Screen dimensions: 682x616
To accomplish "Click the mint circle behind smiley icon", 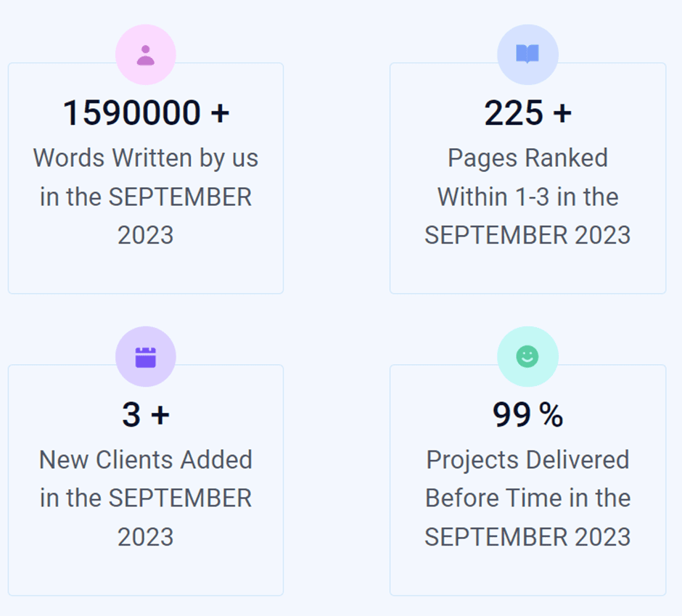I will (x=527, y=356).
